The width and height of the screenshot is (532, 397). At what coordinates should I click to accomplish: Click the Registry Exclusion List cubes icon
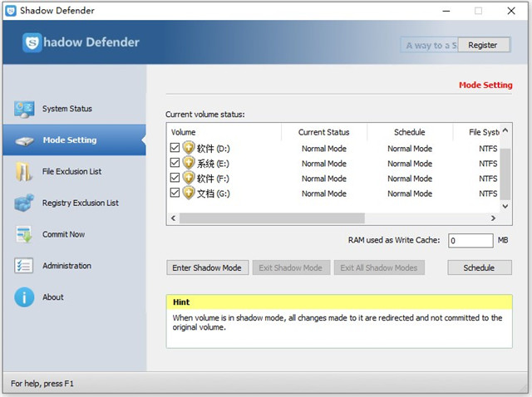[x=24, y=203]
